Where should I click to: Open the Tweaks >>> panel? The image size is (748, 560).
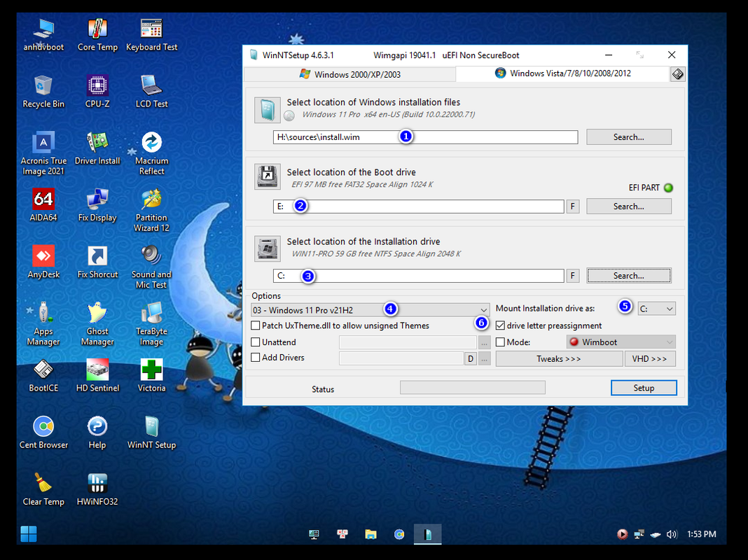(559, 359)
